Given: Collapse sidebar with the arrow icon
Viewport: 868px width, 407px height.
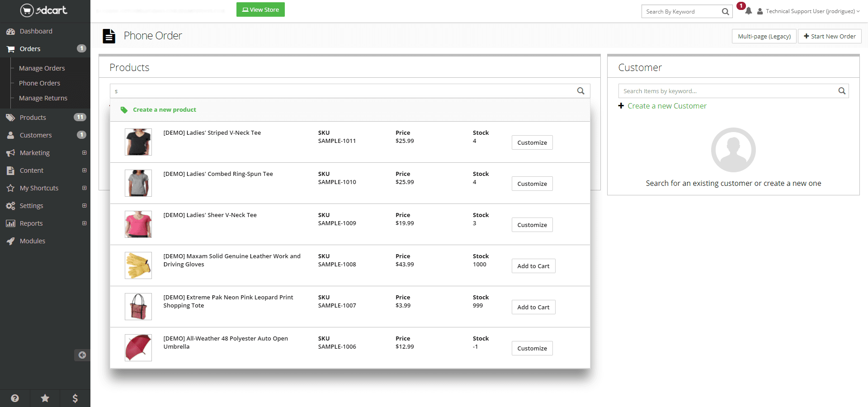Looking at the screenshot, I should (82, 355).
